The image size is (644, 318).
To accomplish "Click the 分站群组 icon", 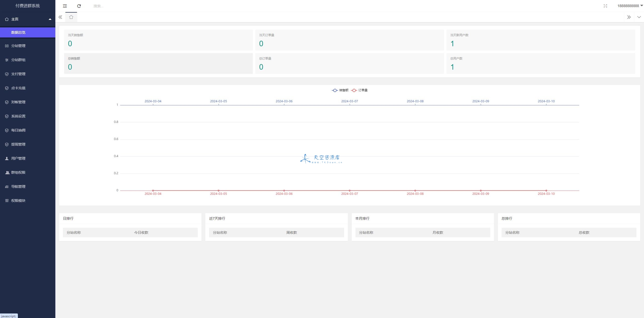I will [x=7, y=60].
